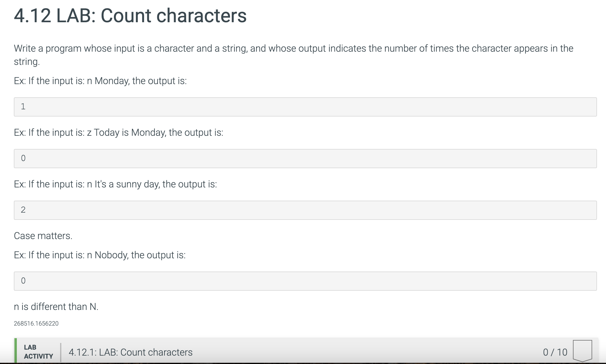The height and width of the screenshot is (364, 606).
Task: Click the 4.12 LAB: Count characters heading
Action: [130, 15]
